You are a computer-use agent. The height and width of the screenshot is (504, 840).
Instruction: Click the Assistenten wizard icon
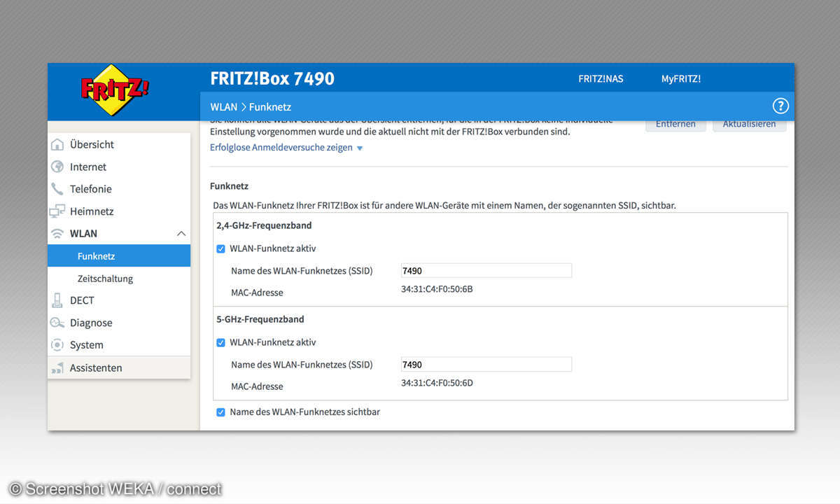pyautogui.click(x=57, y=367)
